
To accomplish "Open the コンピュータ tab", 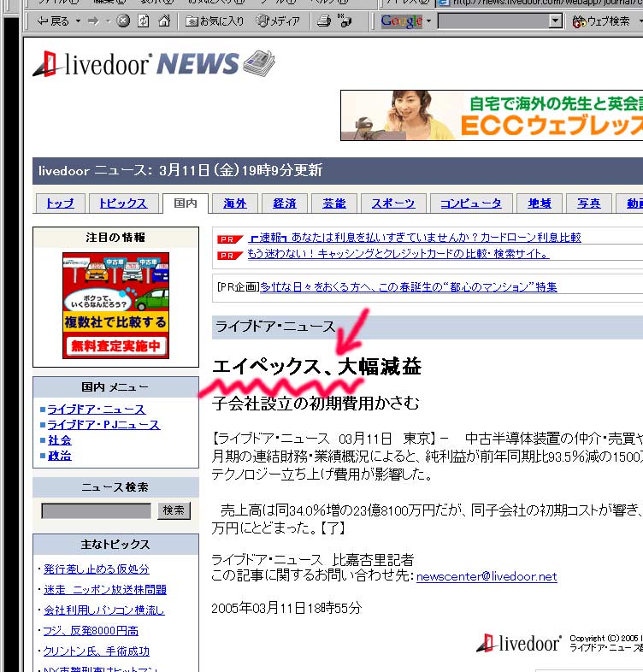I will (471, 203).
